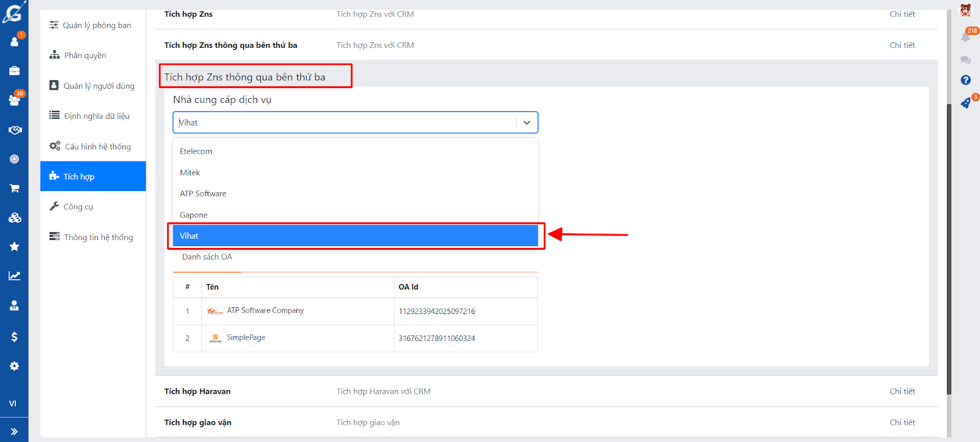Choose Etelecom from provider list
980x442 pixels.
coord(355,151)
